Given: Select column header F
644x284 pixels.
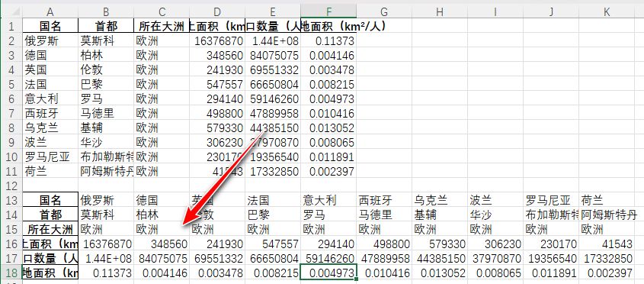Looking at the screenshot, I should (x=328, y=12).
